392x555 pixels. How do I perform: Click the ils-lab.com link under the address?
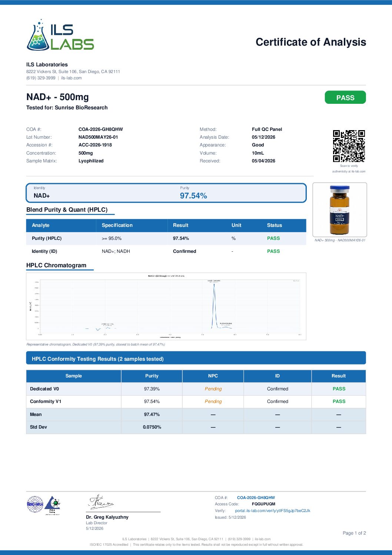[x=72, y=78]
